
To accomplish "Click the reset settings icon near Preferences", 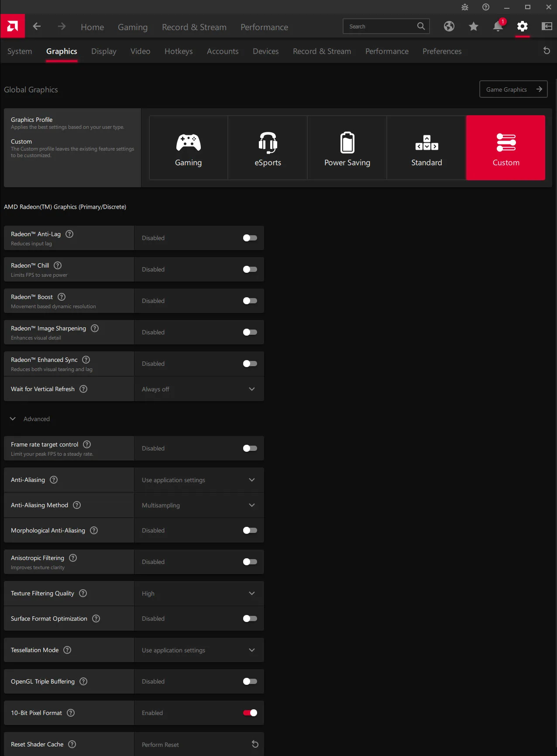I will pyautogui.click(x=547, y=51).
